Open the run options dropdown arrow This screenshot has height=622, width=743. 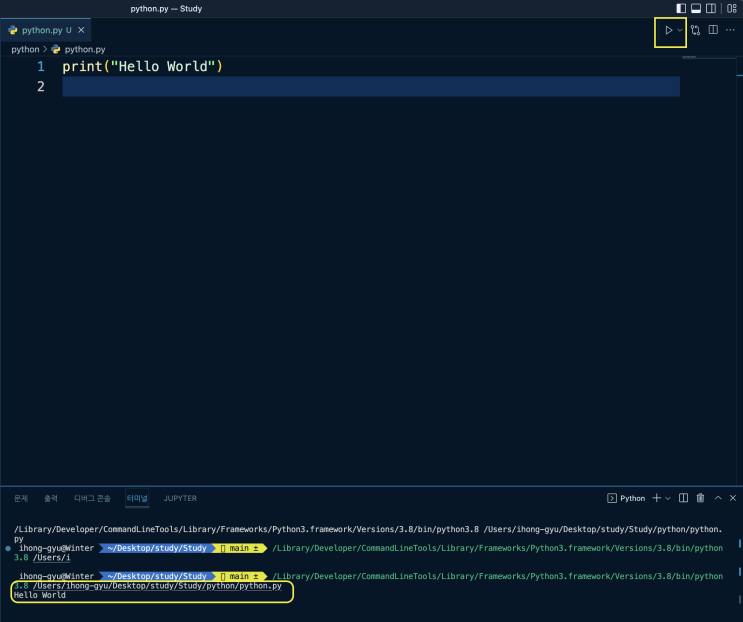point(680,30)
